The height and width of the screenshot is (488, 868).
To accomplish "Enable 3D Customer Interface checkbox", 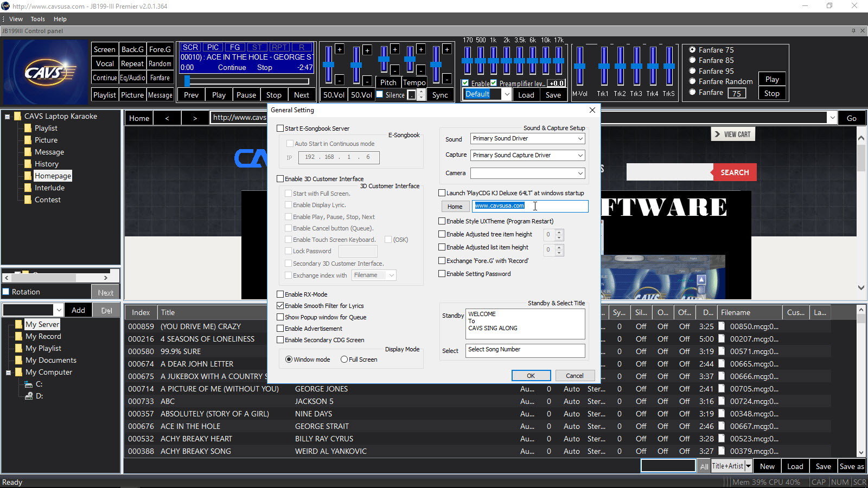I will 280,179.
